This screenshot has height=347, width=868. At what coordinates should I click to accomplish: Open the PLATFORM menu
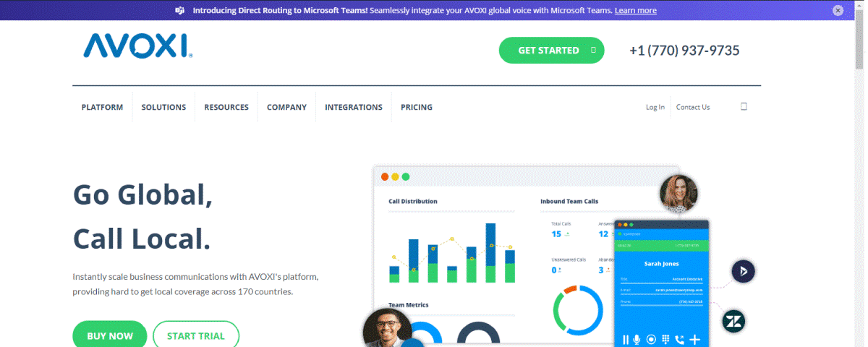pyautogui.click(x=102, y=107)
